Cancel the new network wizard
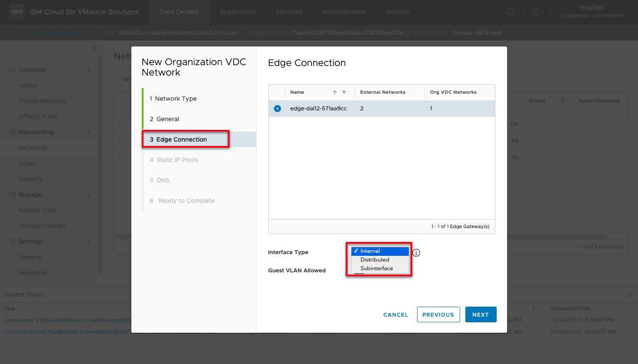 395,314
